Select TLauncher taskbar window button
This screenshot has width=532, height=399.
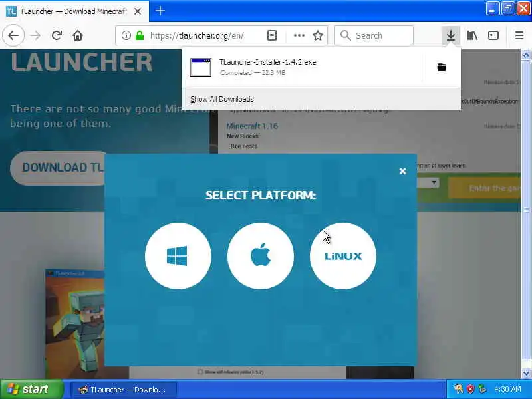124,390
